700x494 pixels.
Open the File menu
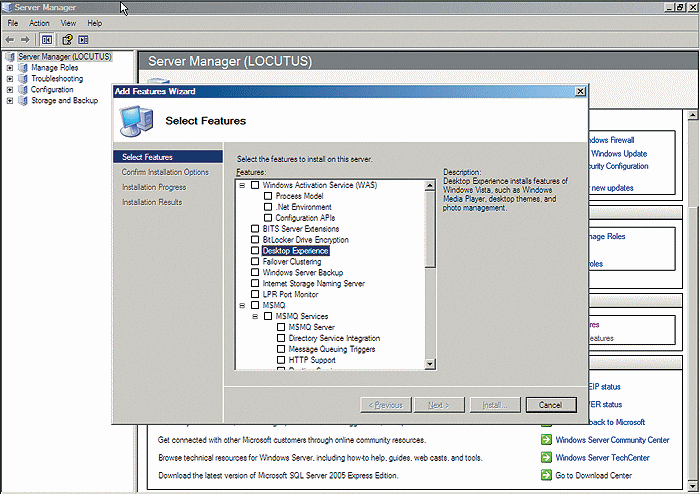13,23
